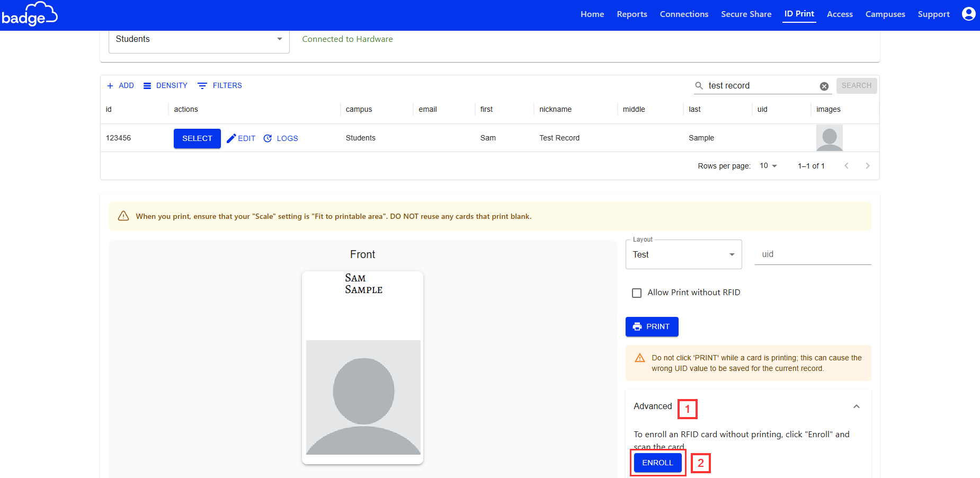Open the Reports menu

coord(632,14)
